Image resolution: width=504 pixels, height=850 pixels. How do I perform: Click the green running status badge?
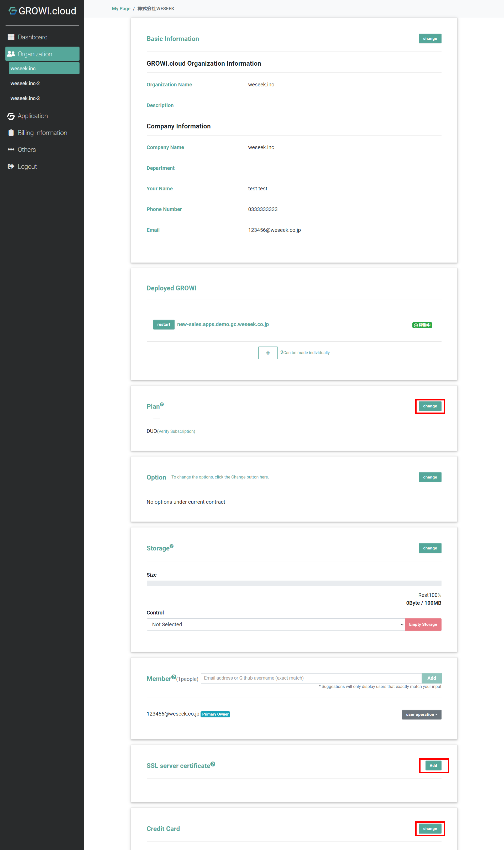[x=422, y=325]
